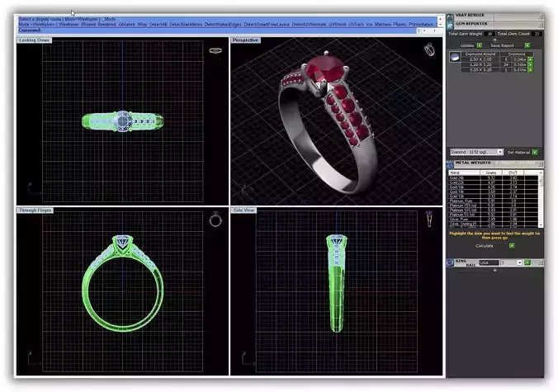
Task: Click the DWT column header
Action: point(513,172)
